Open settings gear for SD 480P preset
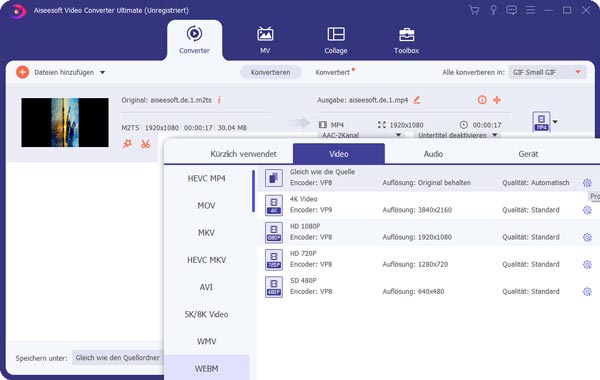Viewport: 600px width, 380px height. [x=587, y=292]
